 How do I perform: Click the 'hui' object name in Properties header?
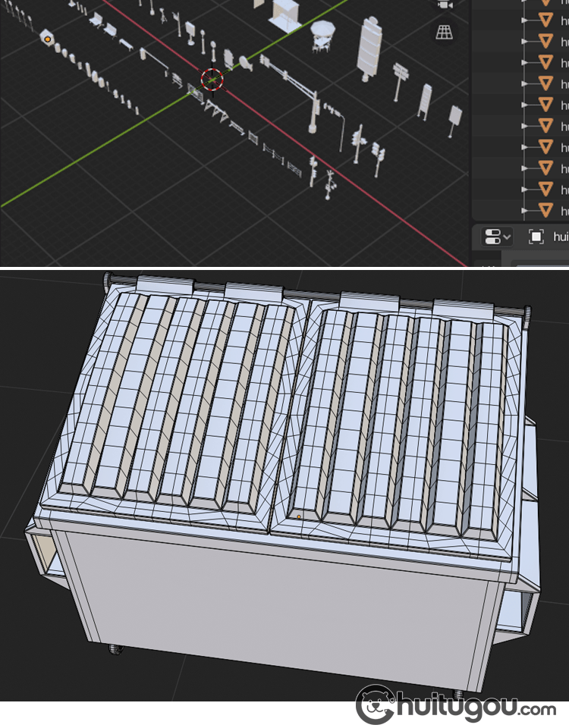click(x=561, y=237)
